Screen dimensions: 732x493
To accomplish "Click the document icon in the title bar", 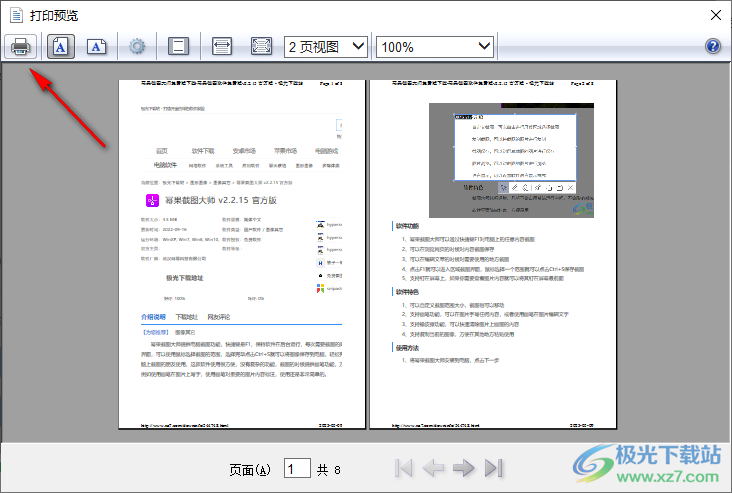I will point(16,15).
